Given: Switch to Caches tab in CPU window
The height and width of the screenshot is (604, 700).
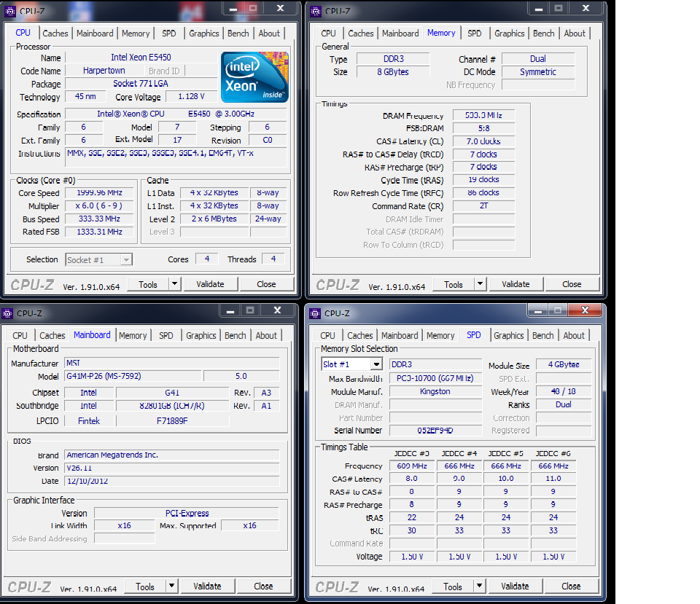Looking at the screenshot, I should click(55, 34).
